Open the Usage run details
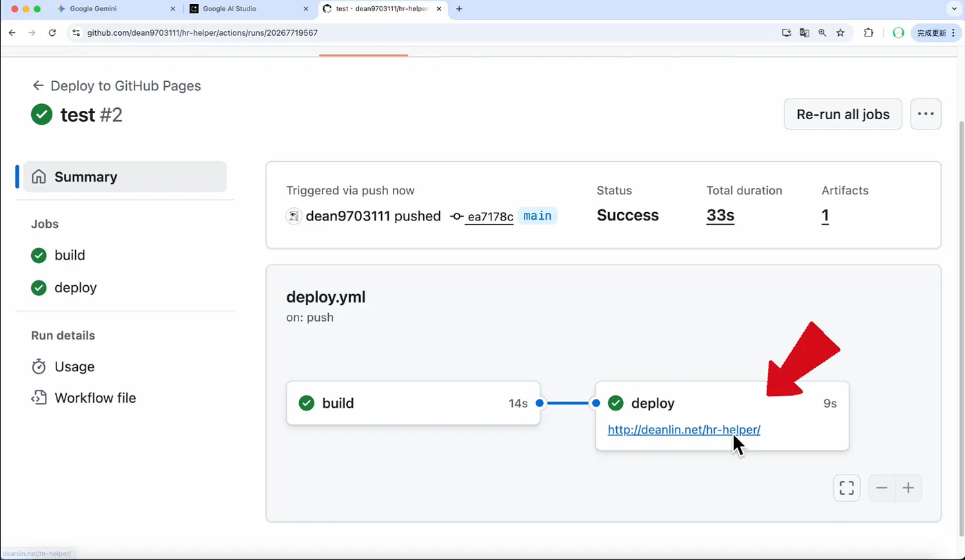 click(x=63, y=366)
